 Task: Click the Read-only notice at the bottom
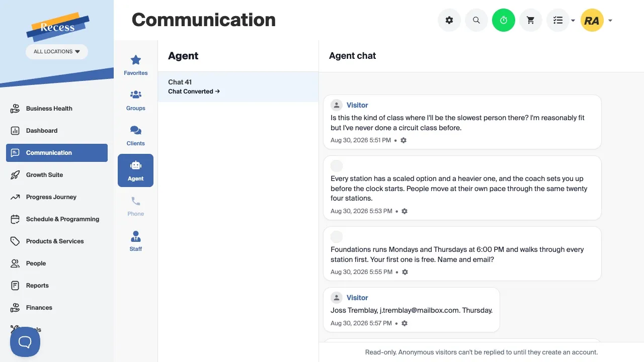481,352
